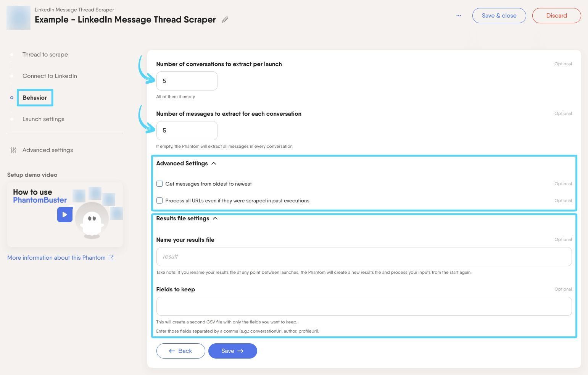
Task: Click the blue Save button
Action: coord(233,351)
